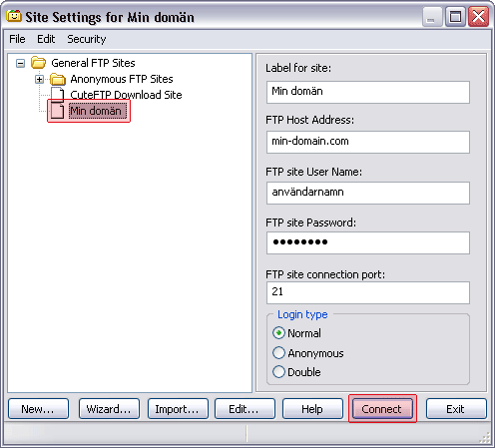This screenshot has width=495, height=448.
Task: Select the Normal login type
Action: coord(278,333)
